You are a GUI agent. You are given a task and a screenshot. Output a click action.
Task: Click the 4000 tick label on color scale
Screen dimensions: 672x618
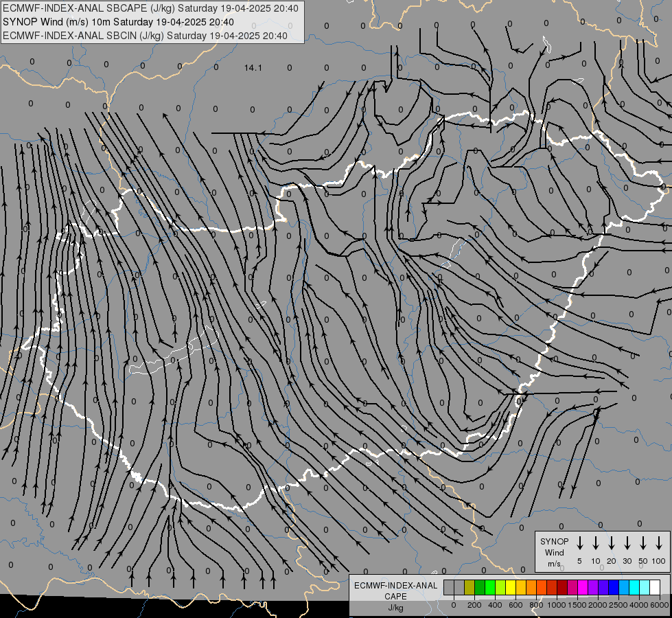639,605
